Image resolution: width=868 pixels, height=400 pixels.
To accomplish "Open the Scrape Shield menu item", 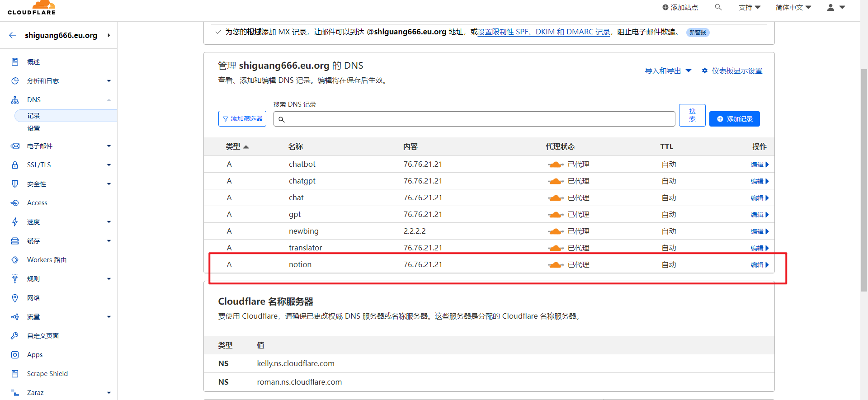I will pyautogui.click(x=47, y=374).
